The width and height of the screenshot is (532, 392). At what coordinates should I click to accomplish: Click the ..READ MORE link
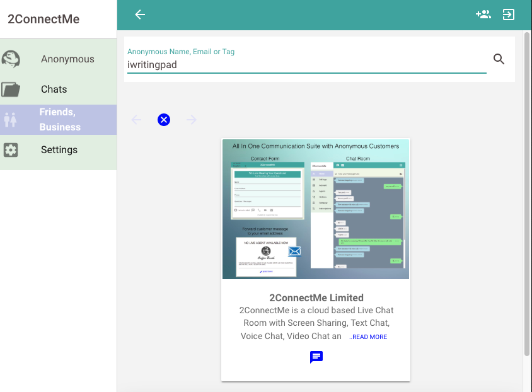pyautogui.click(x=368, y=337)
